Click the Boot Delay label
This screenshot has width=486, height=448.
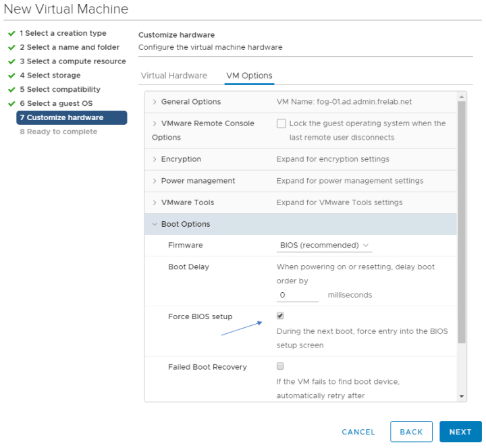point(188,267)
